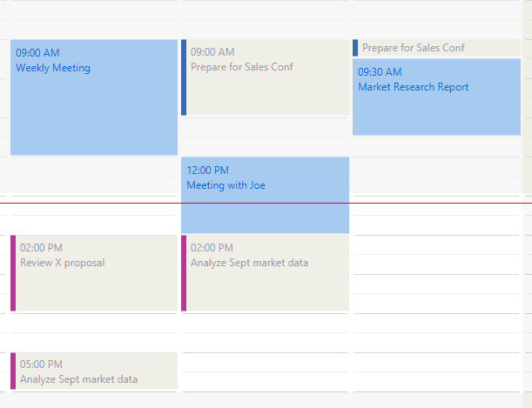Click blue bar beside untimed Prepare for Sales Conf

355,48
